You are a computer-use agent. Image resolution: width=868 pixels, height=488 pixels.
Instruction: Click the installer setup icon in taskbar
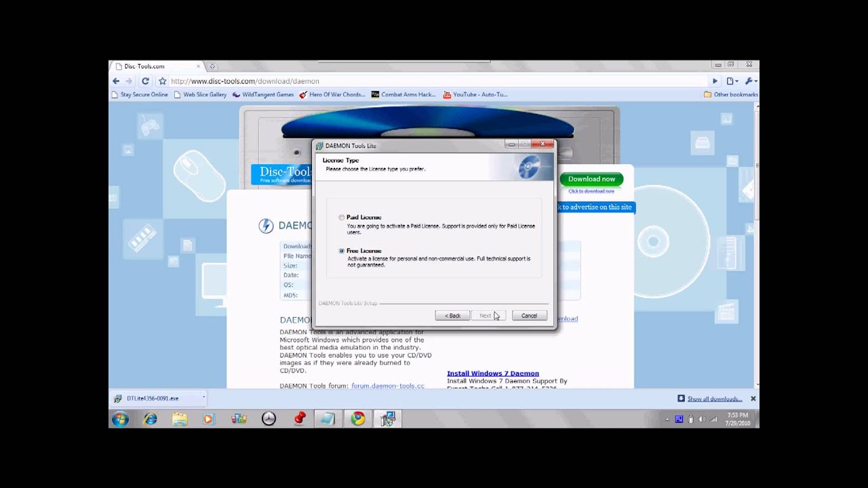388,420
